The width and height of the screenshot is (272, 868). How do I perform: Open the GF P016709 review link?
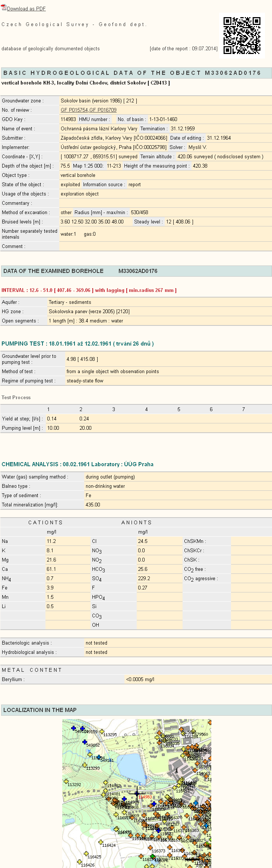[103, 110]
